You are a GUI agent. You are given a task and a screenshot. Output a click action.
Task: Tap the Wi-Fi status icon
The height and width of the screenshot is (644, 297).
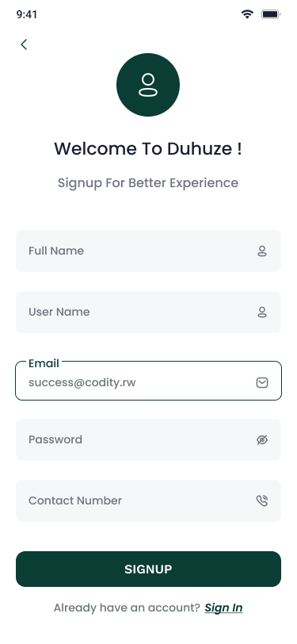click(247, 14)
